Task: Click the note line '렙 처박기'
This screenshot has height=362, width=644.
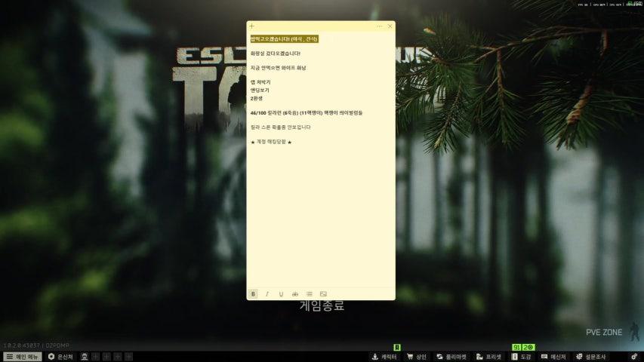Action: click(260, 82)
